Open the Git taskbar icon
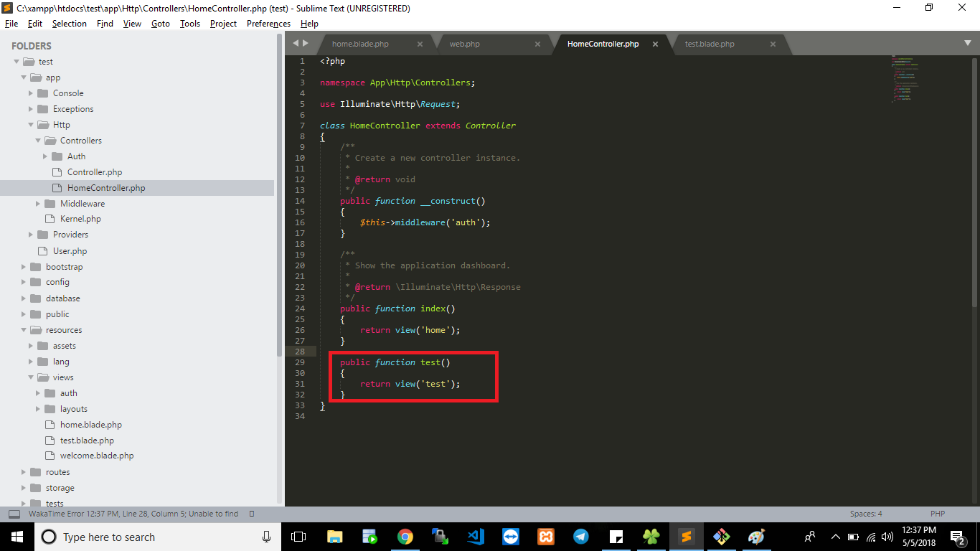The image size is (980, 551). point(721,536)
